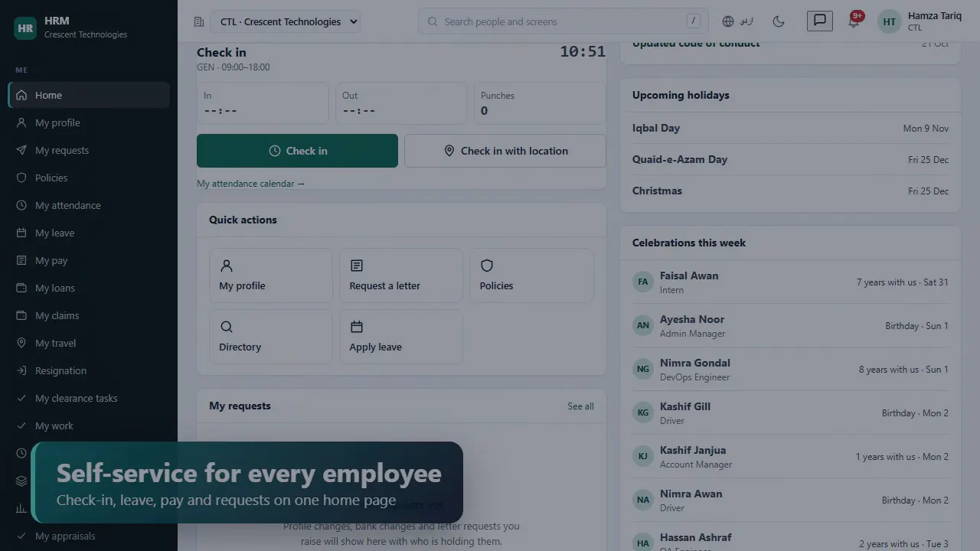Open the chat messages icon
The image size is (980, 551).
[x=819, y=21]
